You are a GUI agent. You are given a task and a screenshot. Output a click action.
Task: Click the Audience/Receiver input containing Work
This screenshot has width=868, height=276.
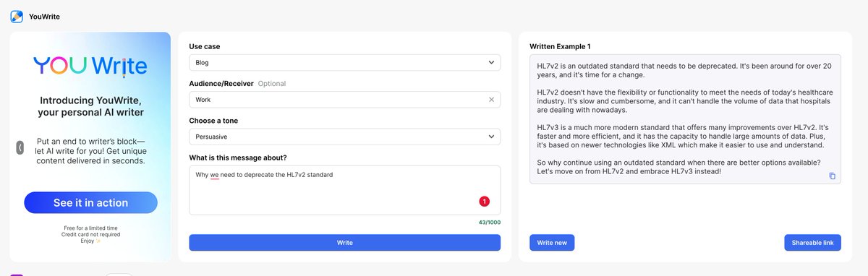point(344,100)
